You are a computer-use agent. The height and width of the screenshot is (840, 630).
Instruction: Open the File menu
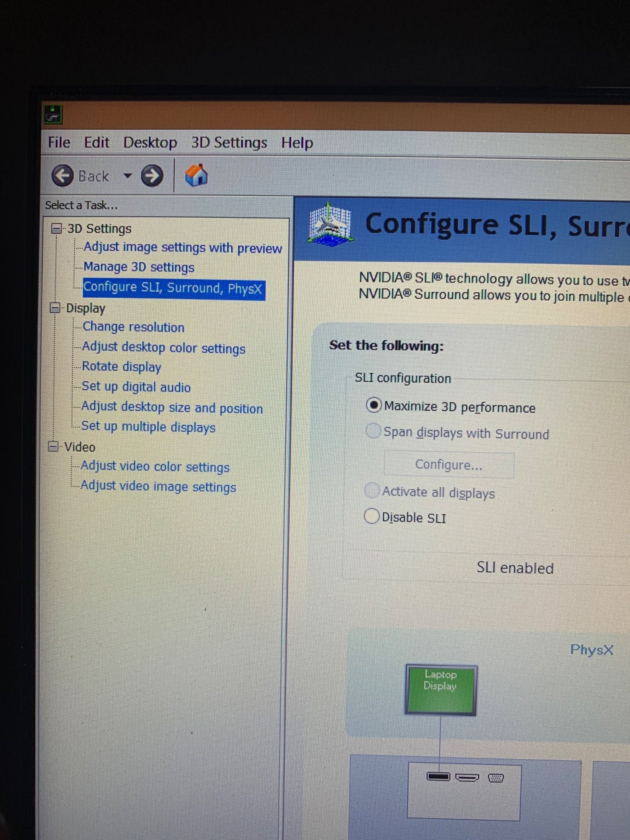59,142
